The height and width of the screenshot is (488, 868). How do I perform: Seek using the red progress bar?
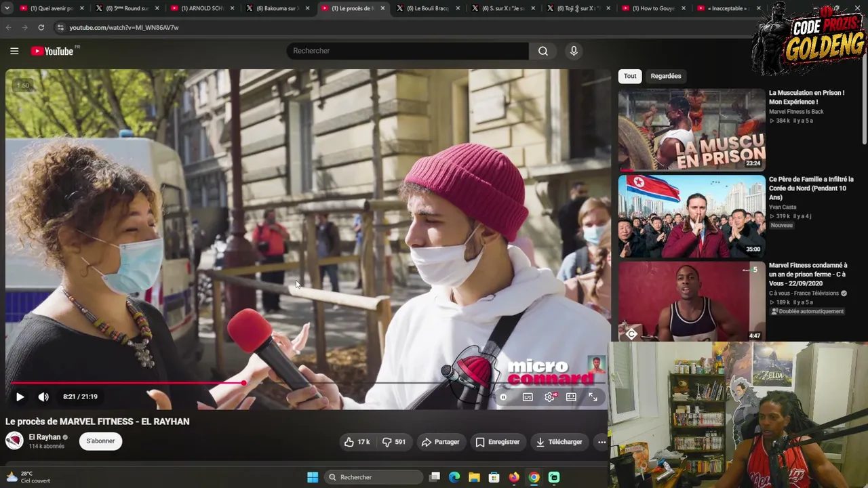pos(307,383)
